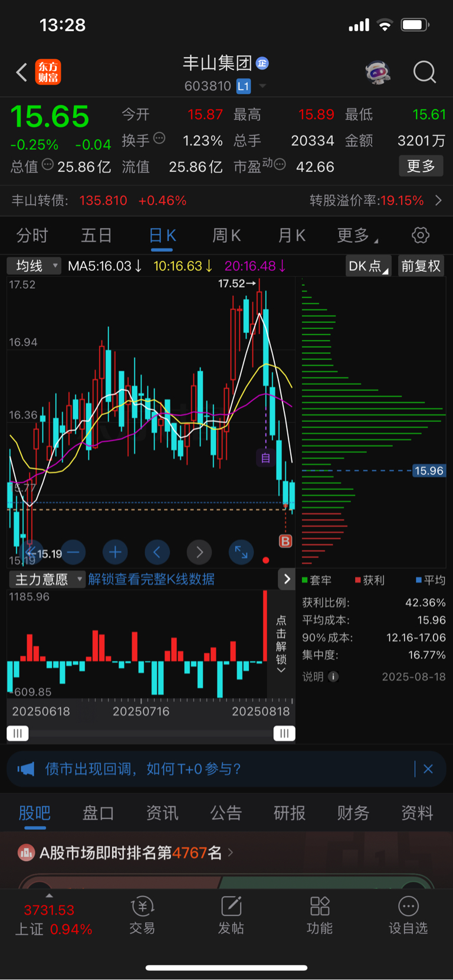
Task: Open 交易 trade icon
Action: (142, 915)
